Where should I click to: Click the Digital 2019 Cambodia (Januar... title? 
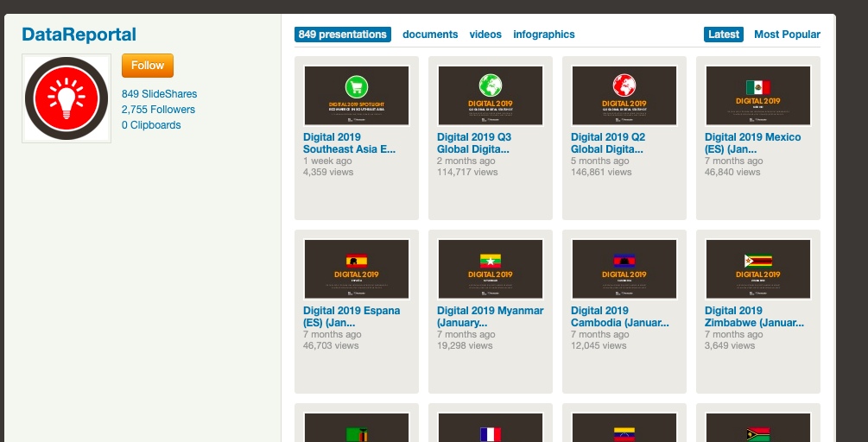[x=620, y=317]
